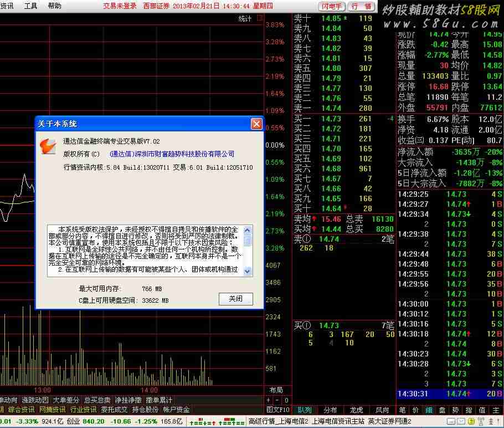Viewport: 504px width, 428px height.
Task: Select the highlighted 14:30:31 tick row
Action: [450, 394]
